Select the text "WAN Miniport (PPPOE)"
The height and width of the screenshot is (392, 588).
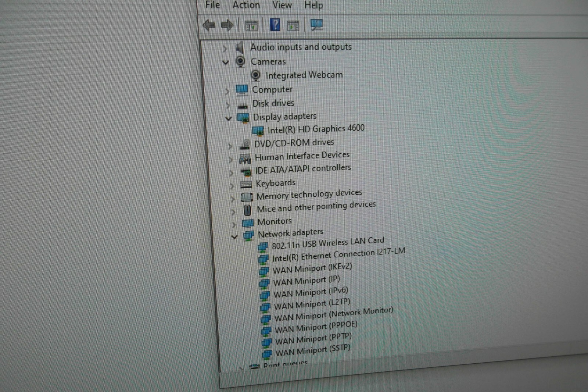[316, 327]
